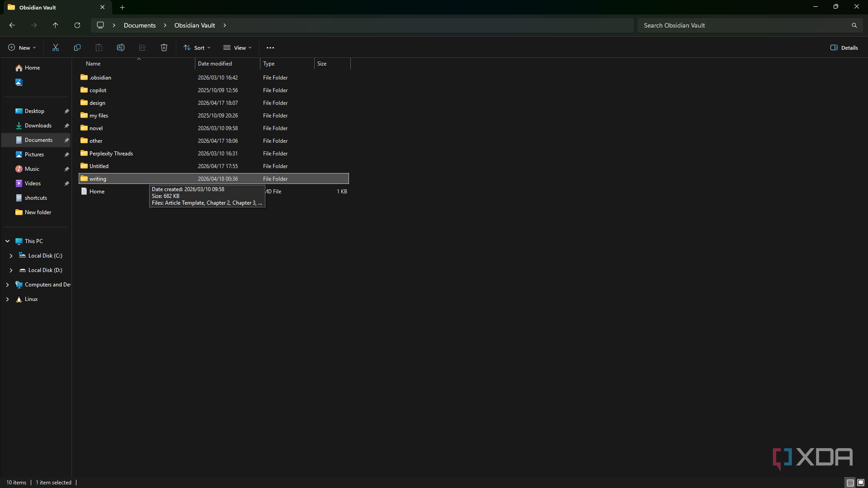
Task: Switch to details list view icon
Action: [850, 483]
